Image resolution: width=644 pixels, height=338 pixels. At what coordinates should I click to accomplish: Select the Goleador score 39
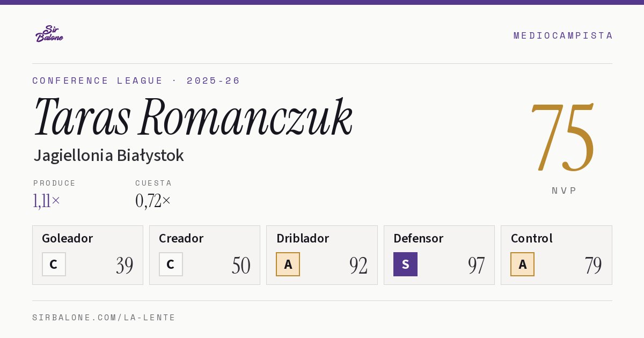(x=125, y=266)
